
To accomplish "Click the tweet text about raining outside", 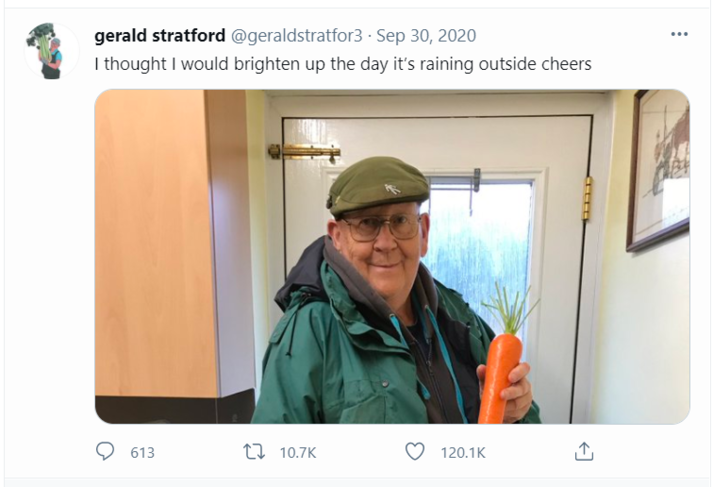I will (x=342, y=64).
